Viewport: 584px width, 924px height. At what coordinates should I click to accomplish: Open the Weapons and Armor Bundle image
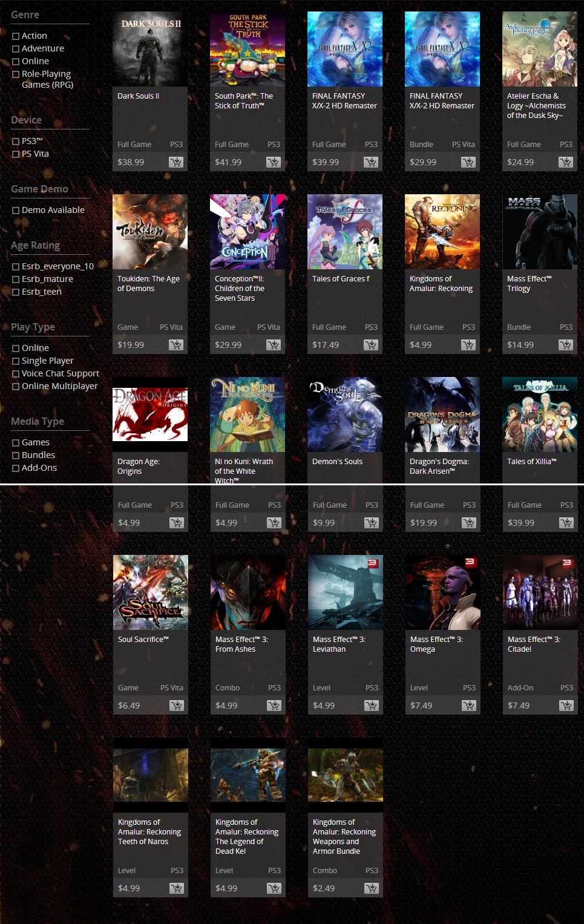pyautogui.click(x=346, y=775)
